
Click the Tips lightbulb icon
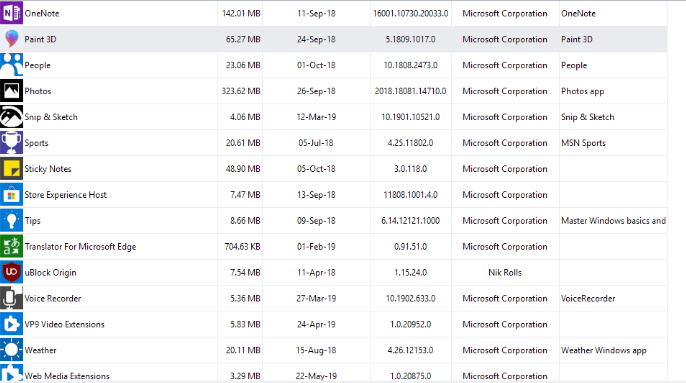11,221
